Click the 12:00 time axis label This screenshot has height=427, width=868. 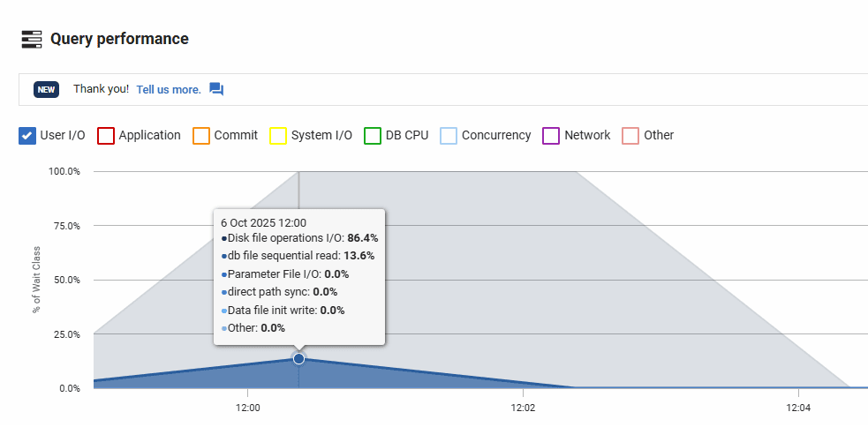247,408
